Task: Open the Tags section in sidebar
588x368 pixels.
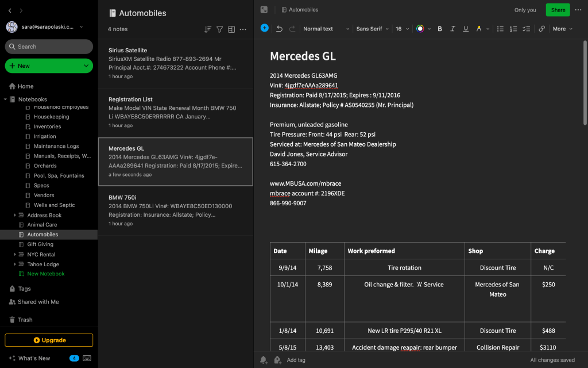Action: tap(24, 289)
